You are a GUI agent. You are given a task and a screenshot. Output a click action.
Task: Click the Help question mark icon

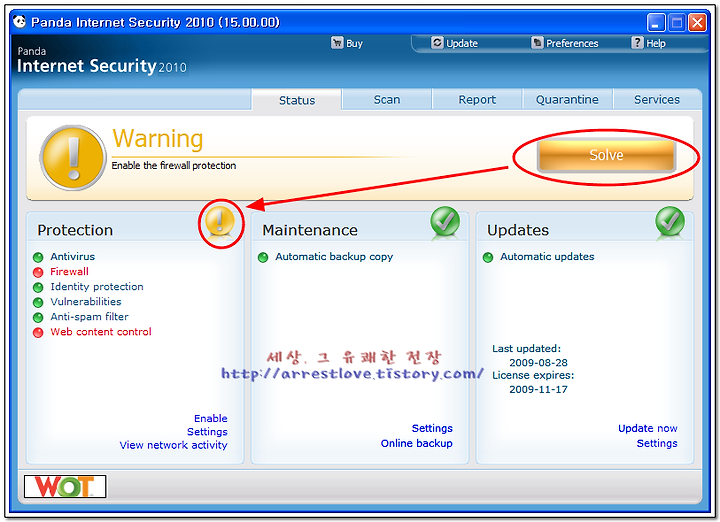click(637, 43)
